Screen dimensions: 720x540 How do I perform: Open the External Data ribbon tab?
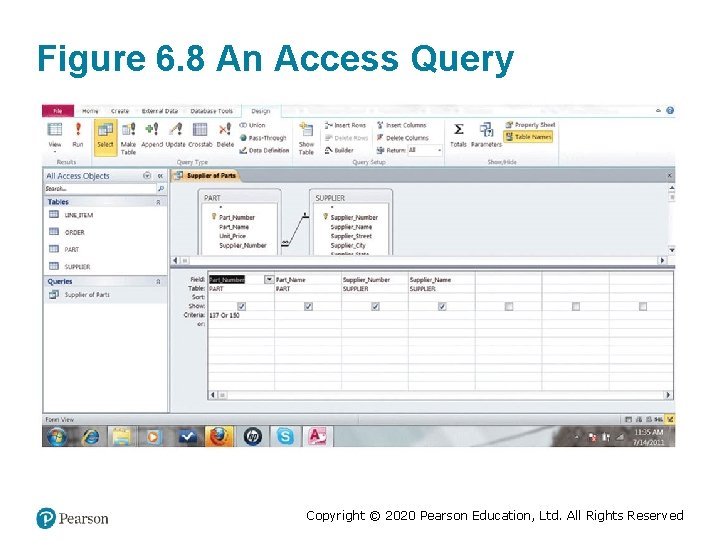[x=160, y=111]
